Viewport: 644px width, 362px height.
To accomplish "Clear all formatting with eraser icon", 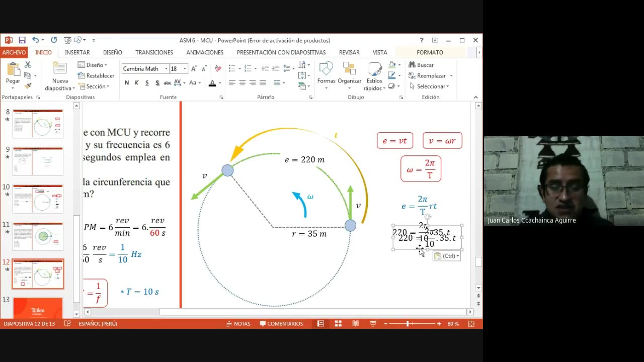I will 218,69.
